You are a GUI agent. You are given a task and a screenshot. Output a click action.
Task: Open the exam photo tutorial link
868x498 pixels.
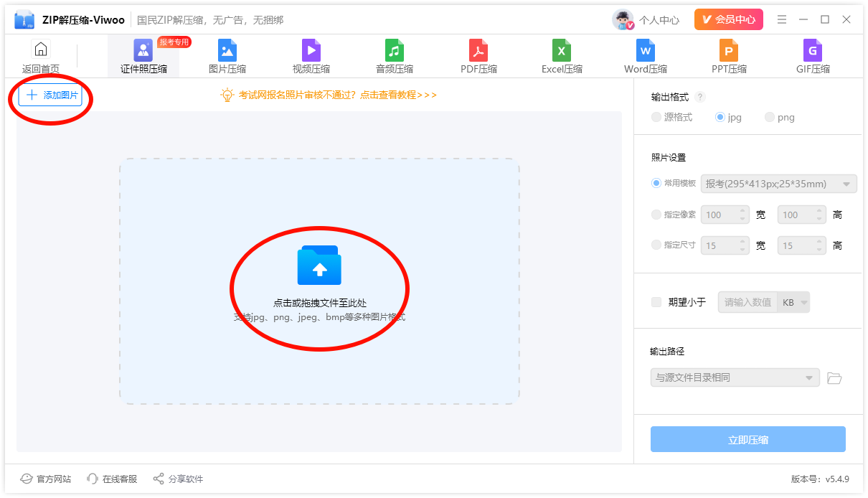[x=338, y=95]
